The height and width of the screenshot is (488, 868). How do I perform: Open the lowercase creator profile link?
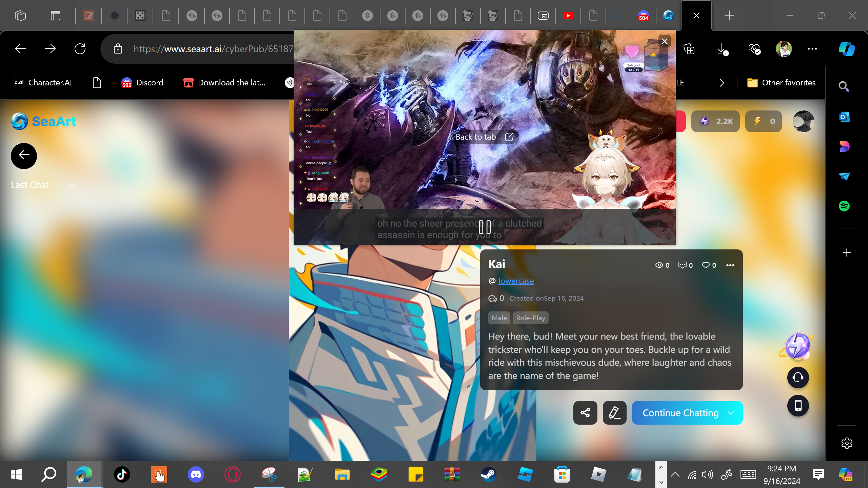point(516,281)
